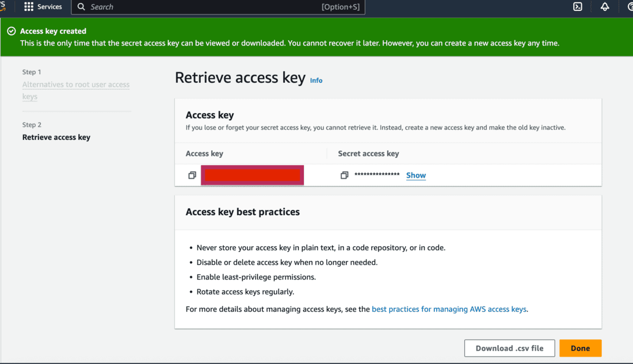The width and height of the screenshot is (633, 364).
Task: Open best practices for managing AWS access keys
Action: click(x=449, y=309)
